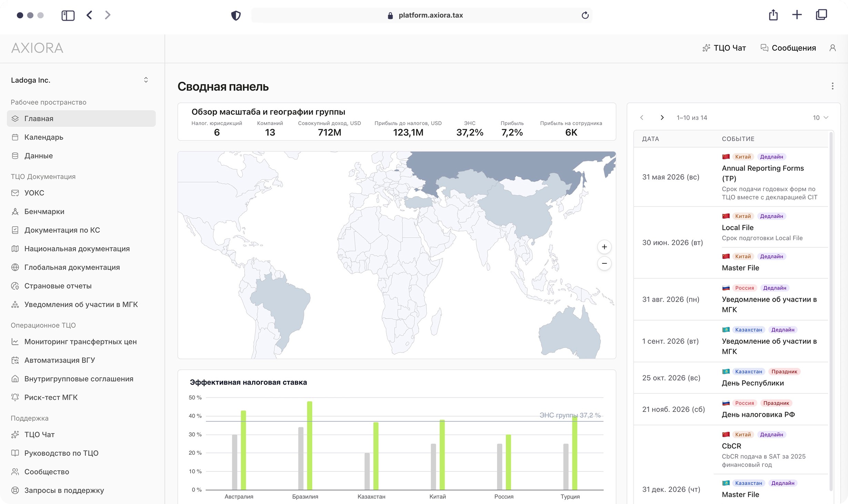Screen dimensions: 848x504
Task: Click the Запросы в поддержку lifebuoy icon
Action: 15,490
